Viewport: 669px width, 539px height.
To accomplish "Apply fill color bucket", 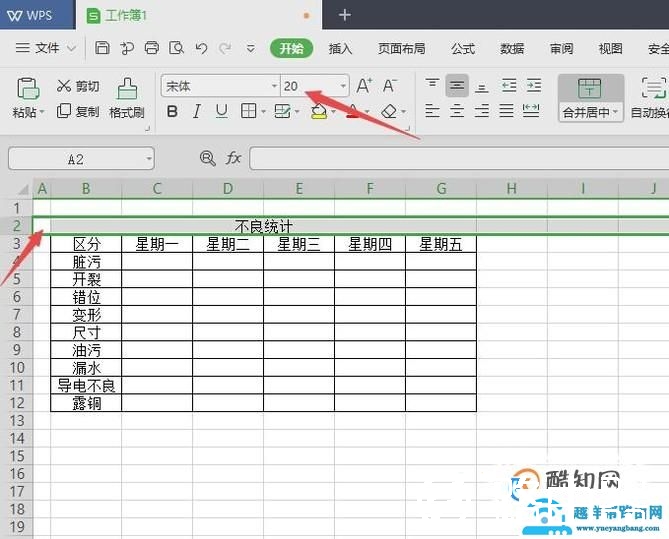I will point(319,112).
